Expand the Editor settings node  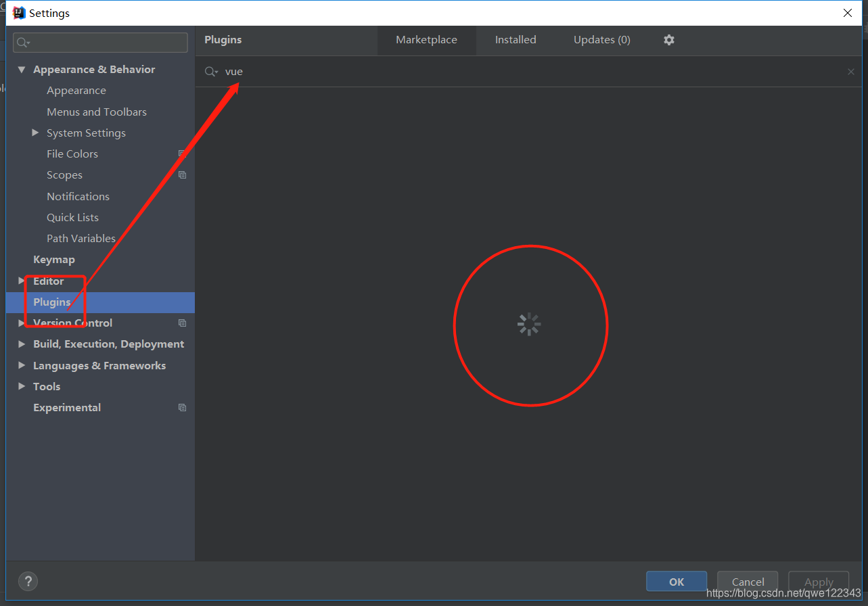pos(22,281)
